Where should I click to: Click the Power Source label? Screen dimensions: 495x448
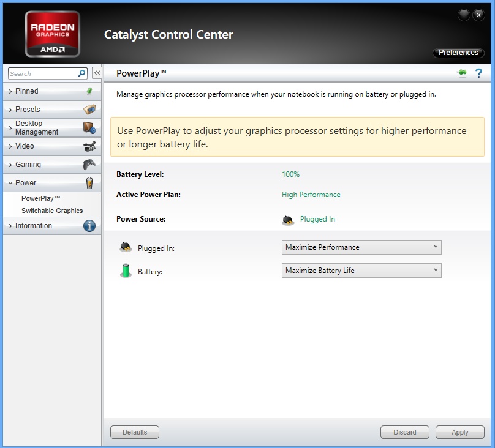pyautogui.click(x=141, y=219)
